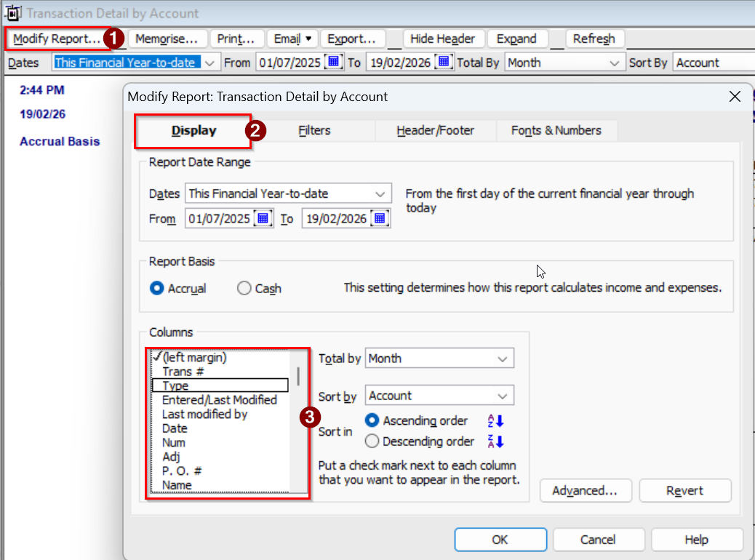Close the Modify Report dialog
755x560 pixels.
[735, 97]
